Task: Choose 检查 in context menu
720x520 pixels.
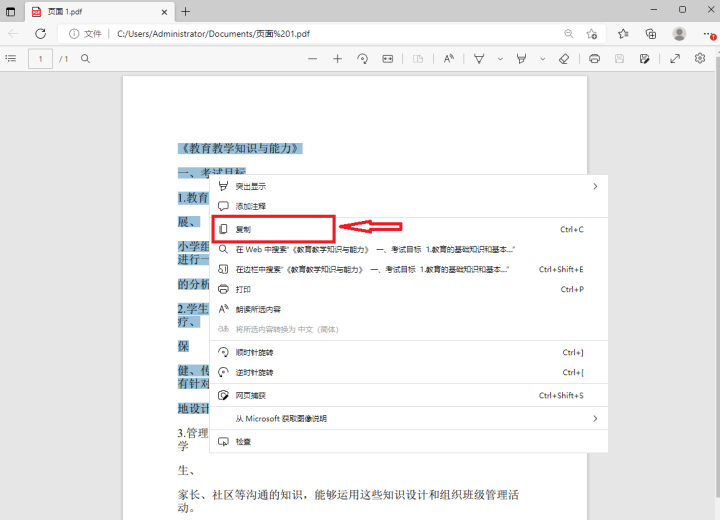Action: (x=409, y=441)
